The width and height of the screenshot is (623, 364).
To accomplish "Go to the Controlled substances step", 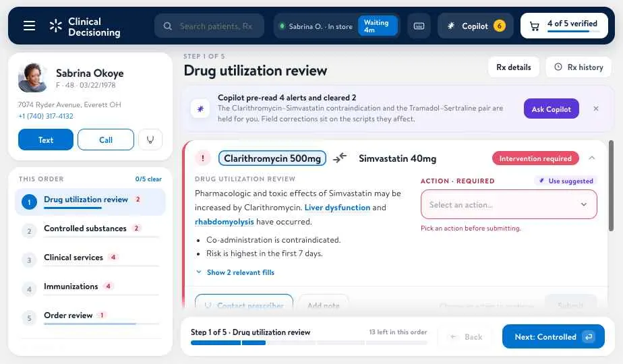I will click(x=90, y=231).
